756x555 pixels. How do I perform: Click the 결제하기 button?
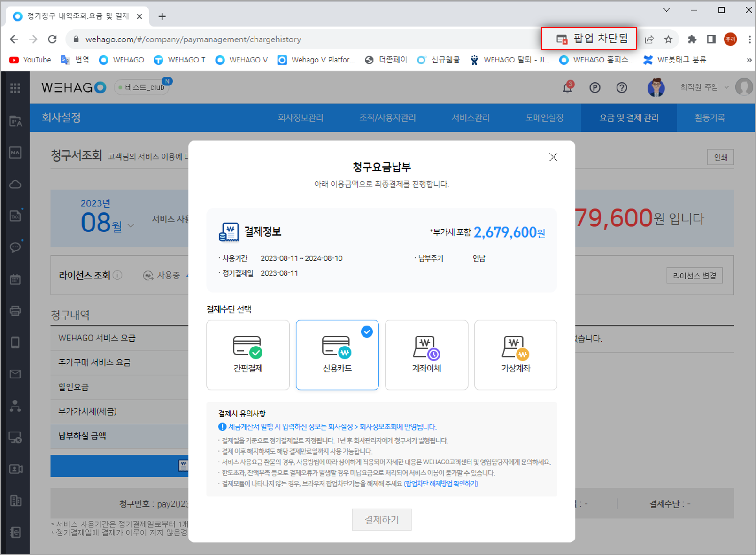coord(381,519)
